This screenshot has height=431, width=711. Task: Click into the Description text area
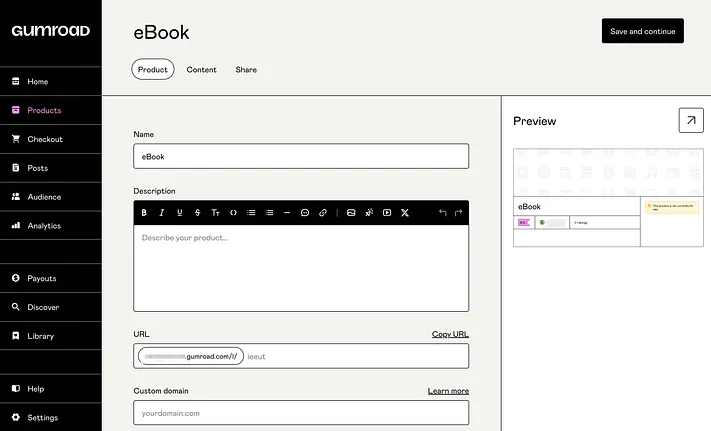tap(301, 268)
